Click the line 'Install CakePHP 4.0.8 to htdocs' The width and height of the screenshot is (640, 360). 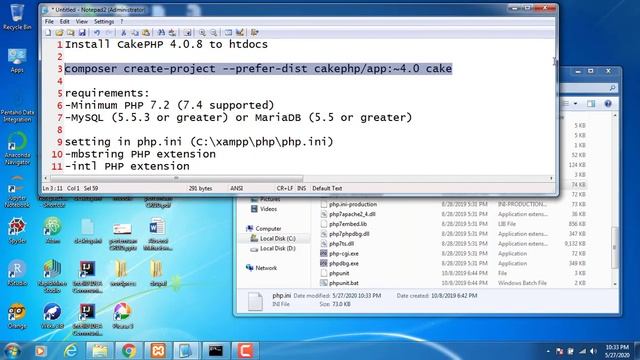tap(166, 44)
